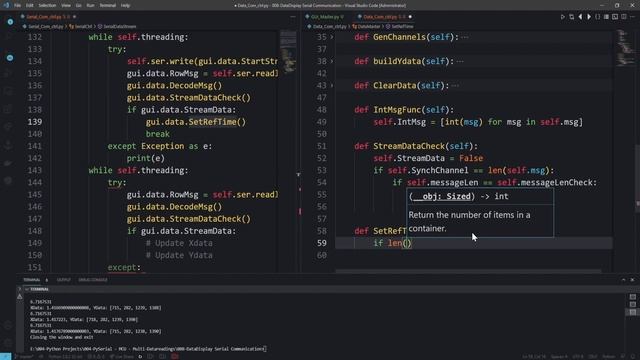Switch to Serial_Com_ctrl.py tab in left editor
This screenshot has width=640, height=360.
pos(48,17)
